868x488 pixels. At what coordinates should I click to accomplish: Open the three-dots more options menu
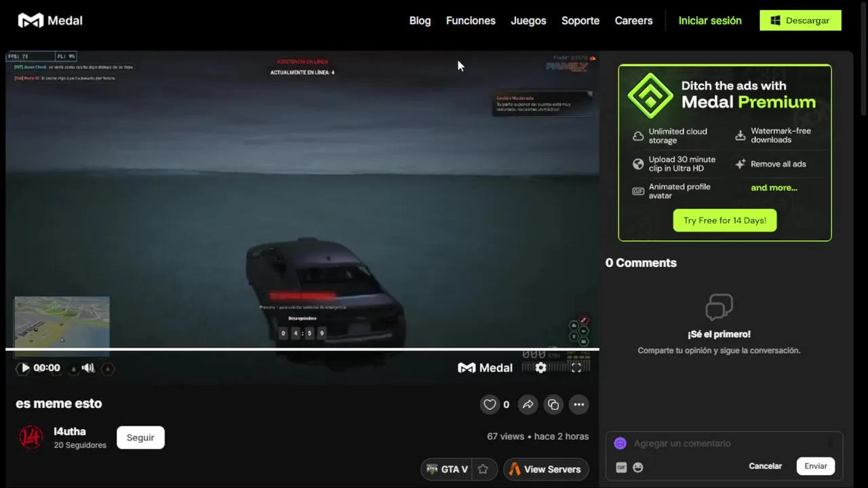tap(578, 405)
